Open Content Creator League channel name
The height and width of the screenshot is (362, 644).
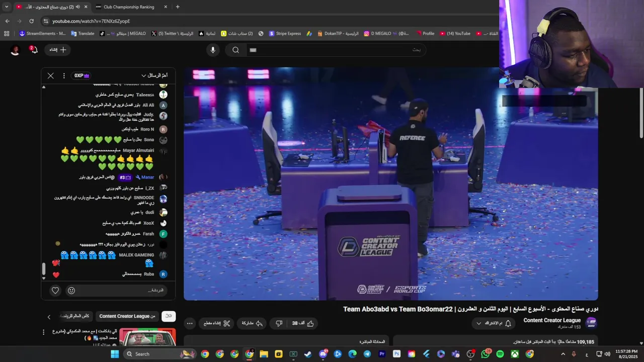point(552,320)
